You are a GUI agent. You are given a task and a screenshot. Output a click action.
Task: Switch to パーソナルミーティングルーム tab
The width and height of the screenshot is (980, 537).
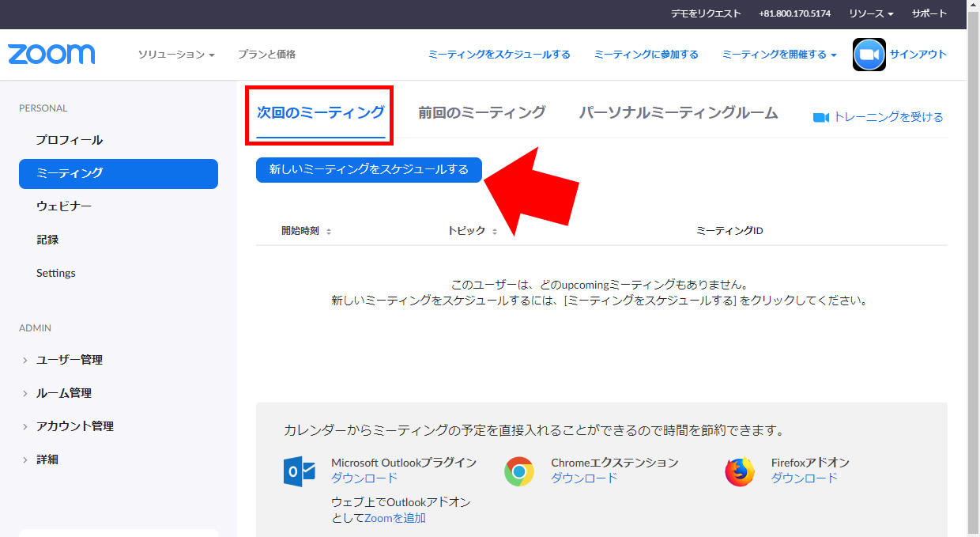pyautogui.click(x=678, y=113)
